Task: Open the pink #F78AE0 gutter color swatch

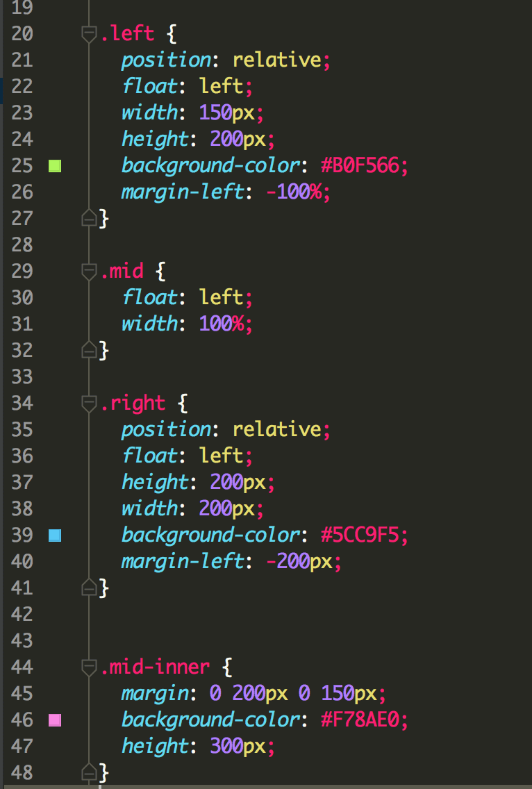Action: 55,720
